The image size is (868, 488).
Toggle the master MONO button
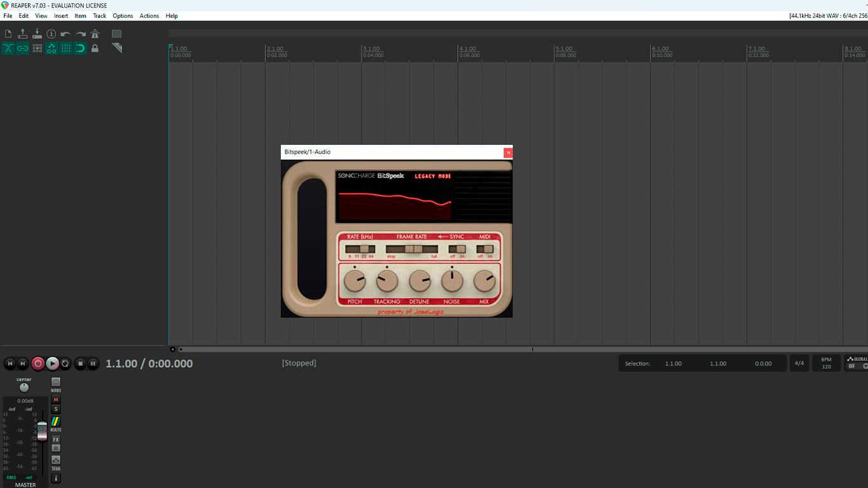coord(56,382)
